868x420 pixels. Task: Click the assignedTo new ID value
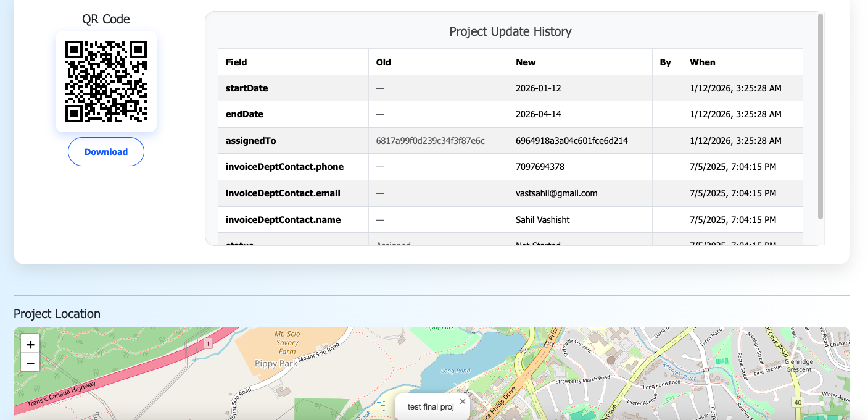[x=572, y=141]
